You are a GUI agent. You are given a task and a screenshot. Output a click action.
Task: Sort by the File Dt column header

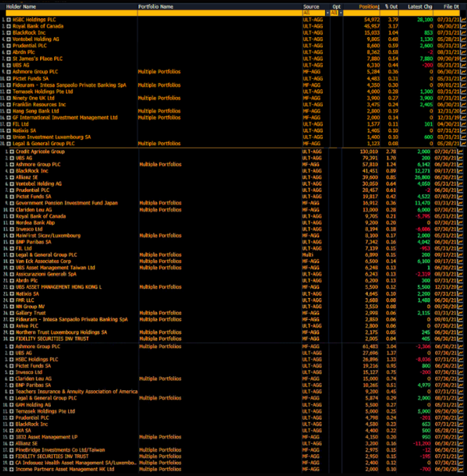pos(451,6)
